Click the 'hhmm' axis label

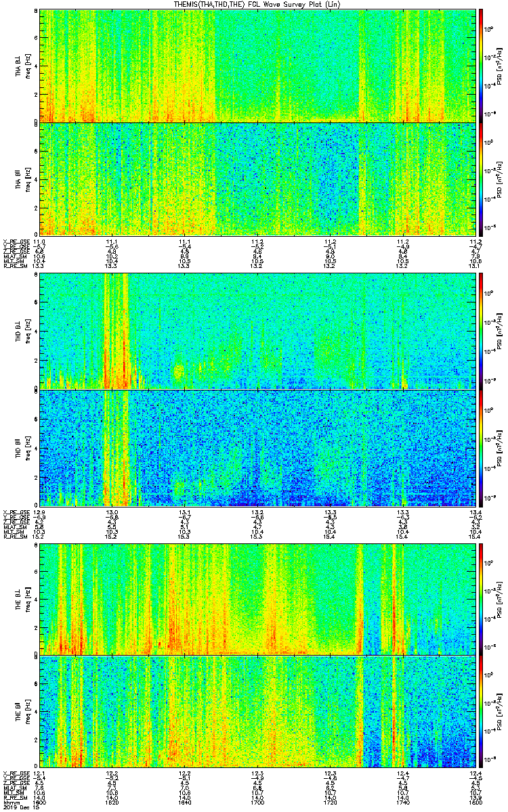tap(10, 803)
